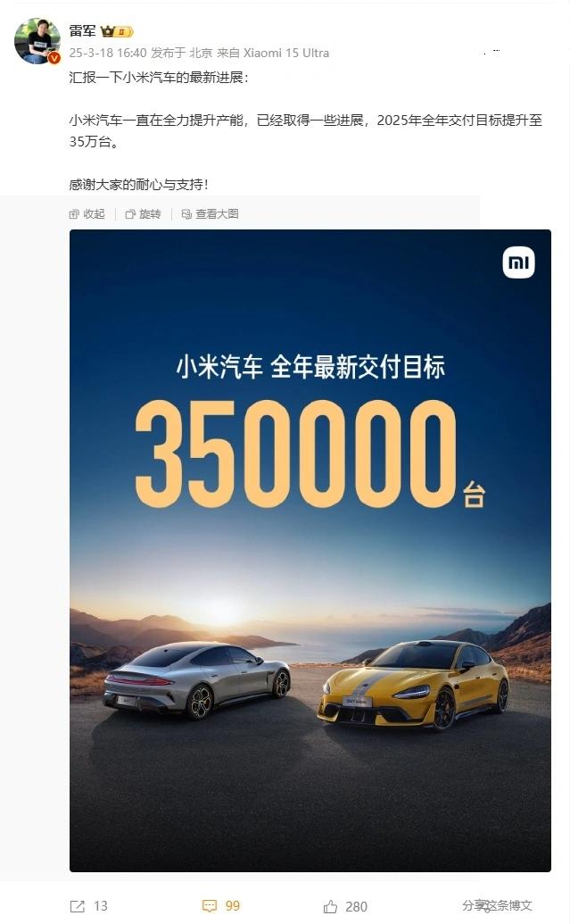
Task: Click the 雷军 username link
Action: (x=82, y=31)
